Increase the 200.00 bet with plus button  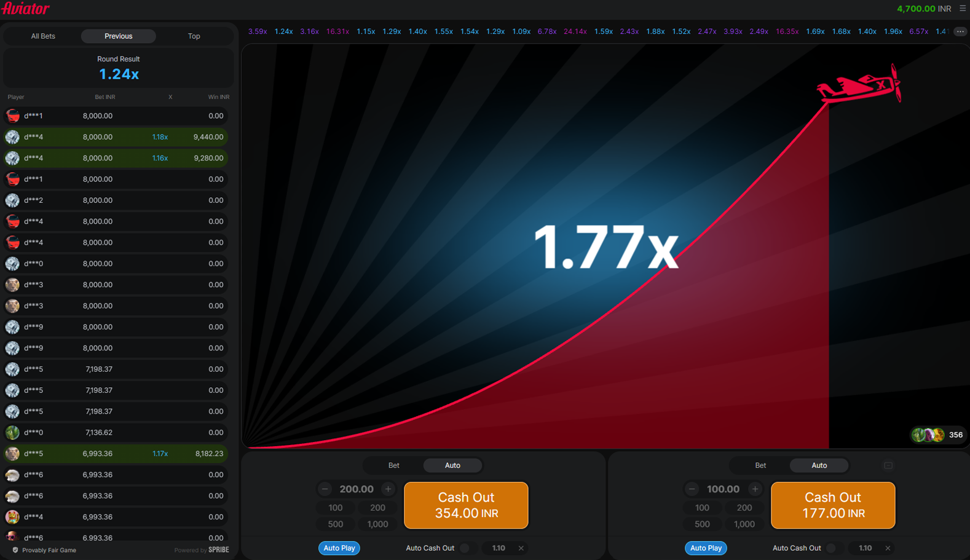(388, 489)
